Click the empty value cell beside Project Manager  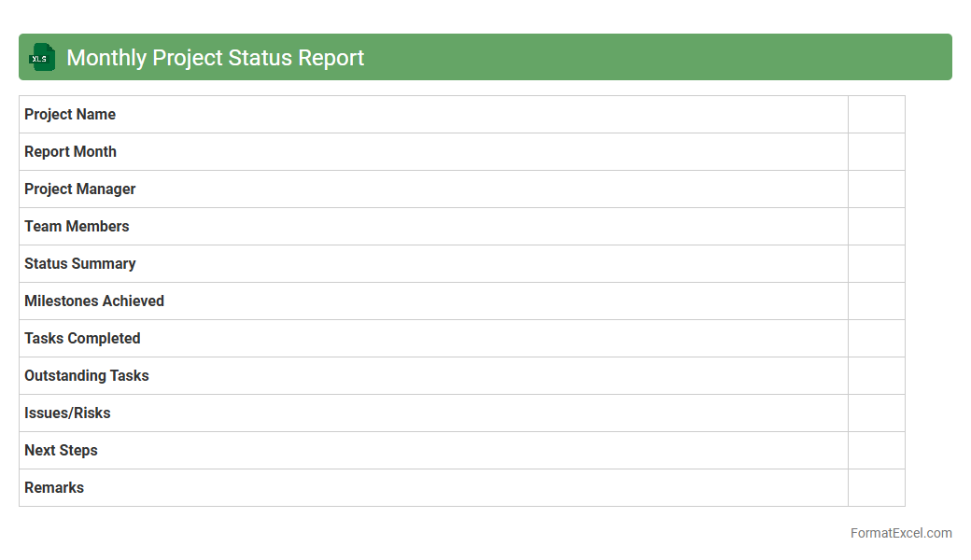click(x=876, y=189)
